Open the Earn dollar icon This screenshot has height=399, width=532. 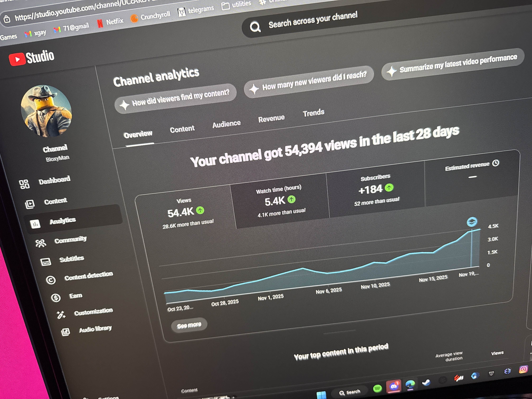pyautogui.click(x=56, y=298)
